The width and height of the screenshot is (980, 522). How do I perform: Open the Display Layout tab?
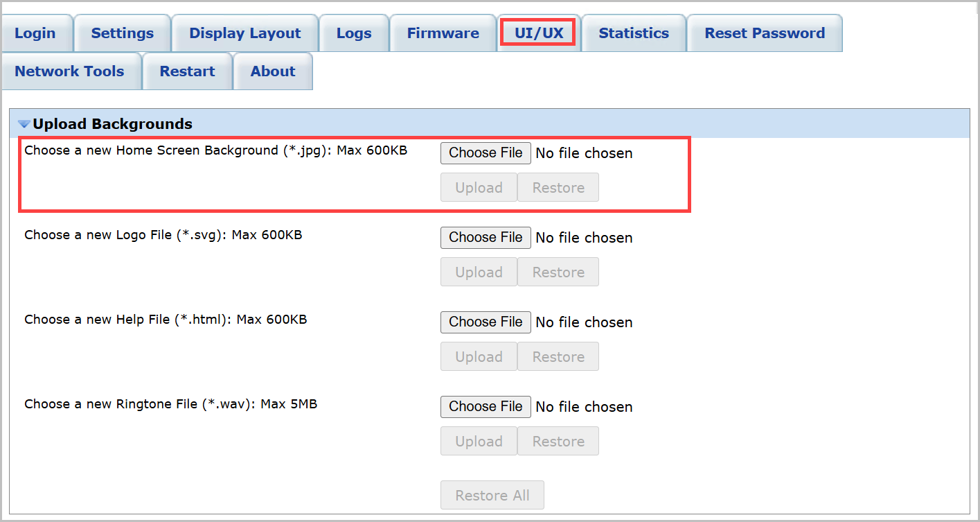pyautogui.click(x=245, y=33)
